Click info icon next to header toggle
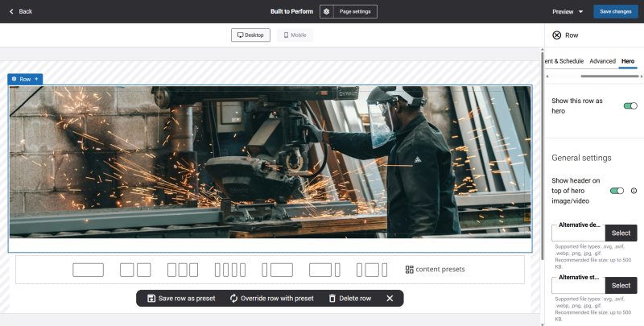 (634, 191)
